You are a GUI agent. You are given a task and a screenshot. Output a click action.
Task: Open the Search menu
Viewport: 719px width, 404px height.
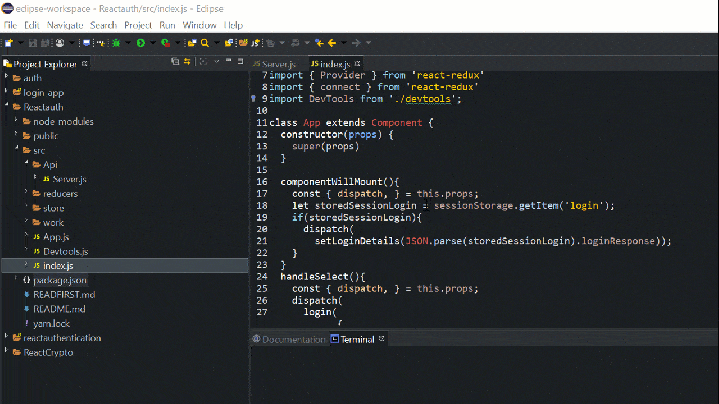coord(103,25)
